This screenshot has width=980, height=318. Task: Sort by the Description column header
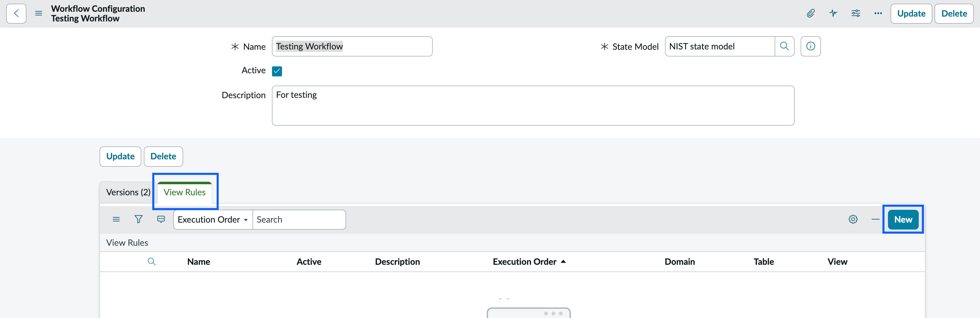pos(397,262)
